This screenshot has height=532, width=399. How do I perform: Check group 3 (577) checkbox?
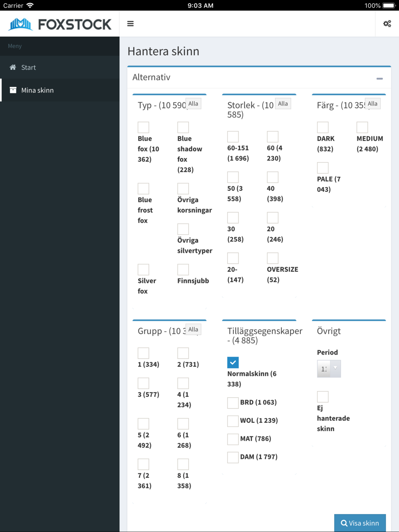tap(143, 383)
